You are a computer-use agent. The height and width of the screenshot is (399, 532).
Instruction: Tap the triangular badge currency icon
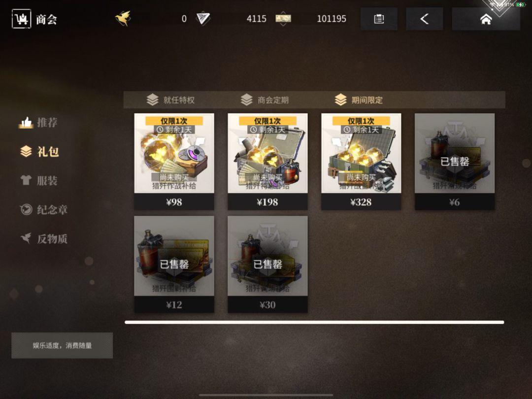click(203, 18)
